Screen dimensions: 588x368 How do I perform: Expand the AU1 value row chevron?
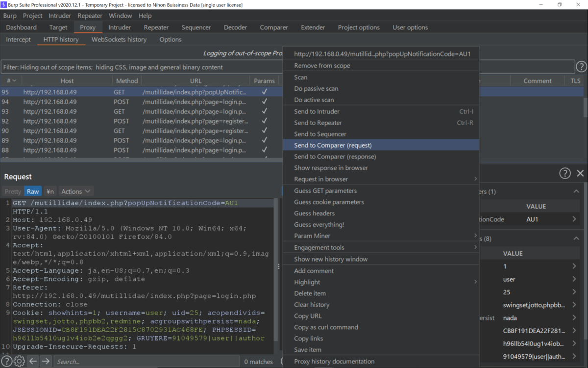(x=574, y=219)
